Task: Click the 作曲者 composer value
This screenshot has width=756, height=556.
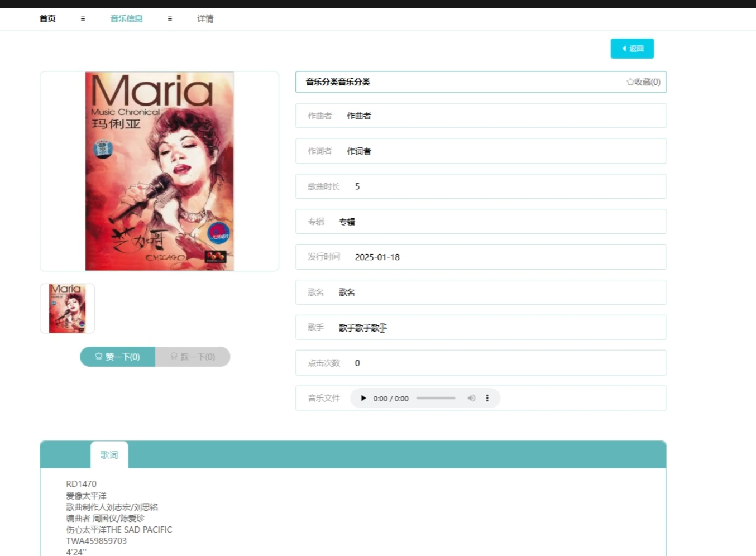Action: (x=359, y=116)
